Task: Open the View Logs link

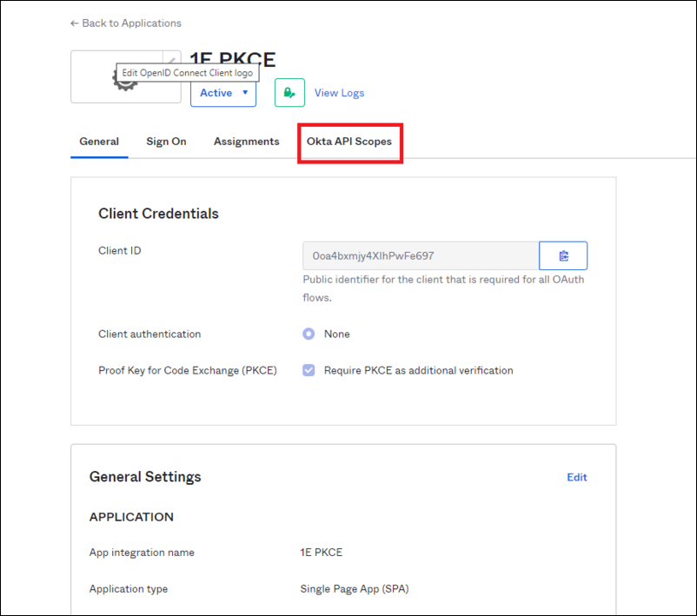Action: pyautogui.click(x=339, y=93)
